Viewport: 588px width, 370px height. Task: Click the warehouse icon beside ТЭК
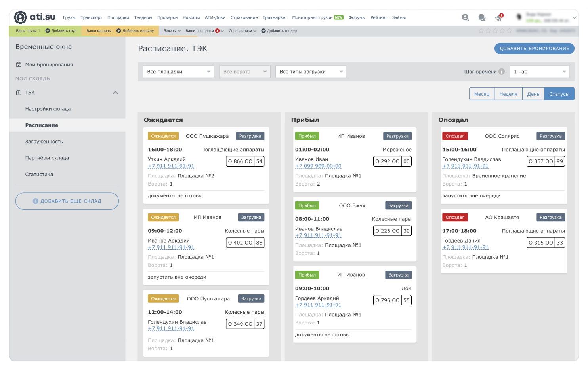click(x=19, y=93)
